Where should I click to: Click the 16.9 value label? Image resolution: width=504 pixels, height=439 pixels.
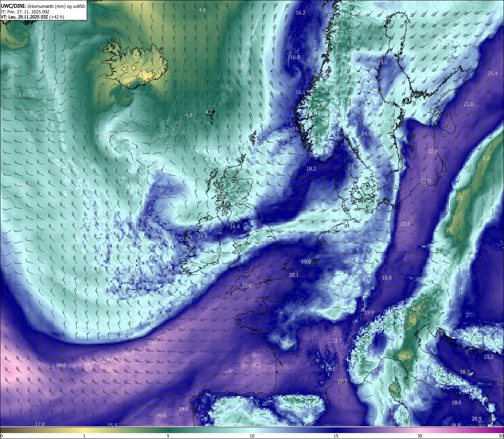[295, 57]
